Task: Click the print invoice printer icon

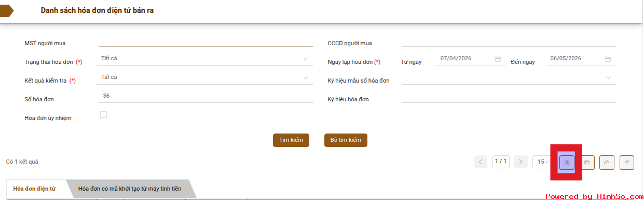Action: click(586, 162)
